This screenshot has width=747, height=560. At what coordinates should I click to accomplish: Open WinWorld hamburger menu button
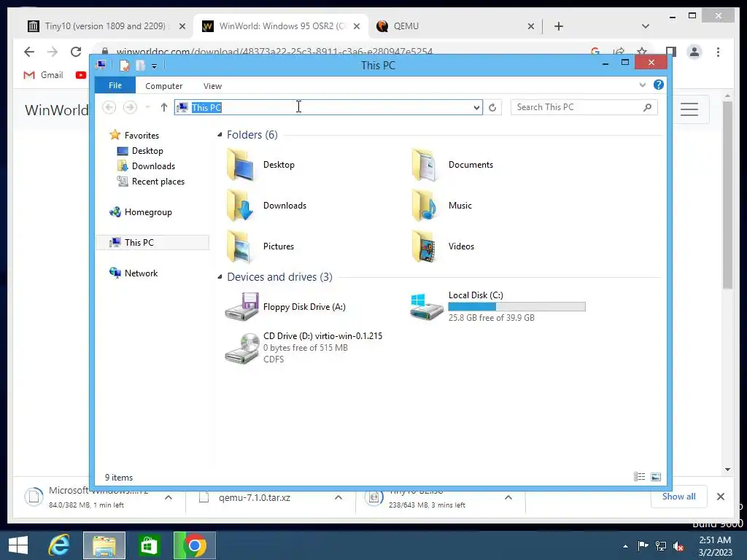[689, 109]
